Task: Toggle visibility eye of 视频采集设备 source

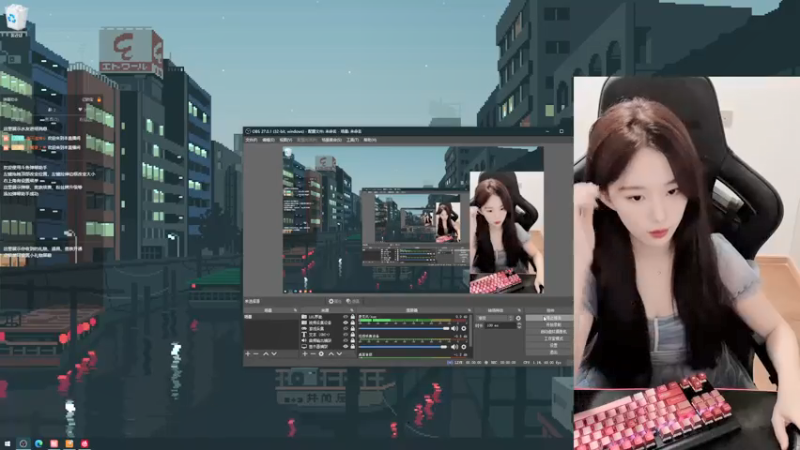Action: coord(345,323)
